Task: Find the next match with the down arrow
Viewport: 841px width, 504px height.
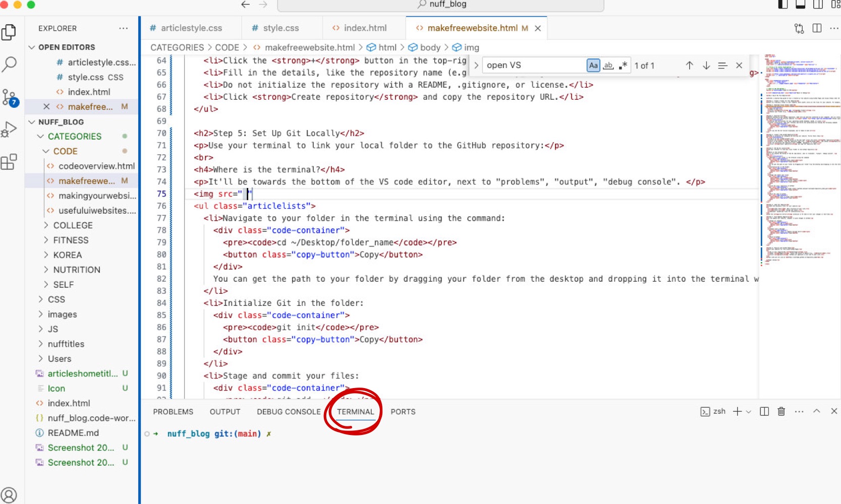Action: [x=706, y=65]
